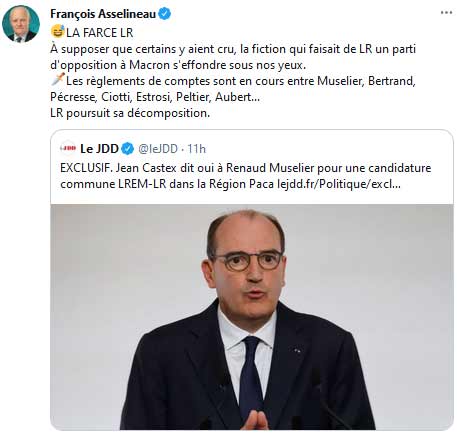Follow the lejdd.fr/Politique article link

pyautogui.click(x=339, y=184)
